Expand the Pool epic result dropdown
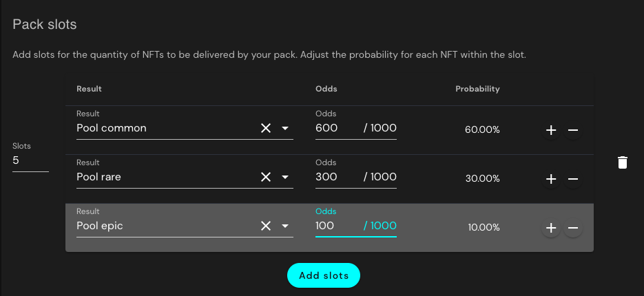Screen dimensions: 644x296 pos(285,226)
